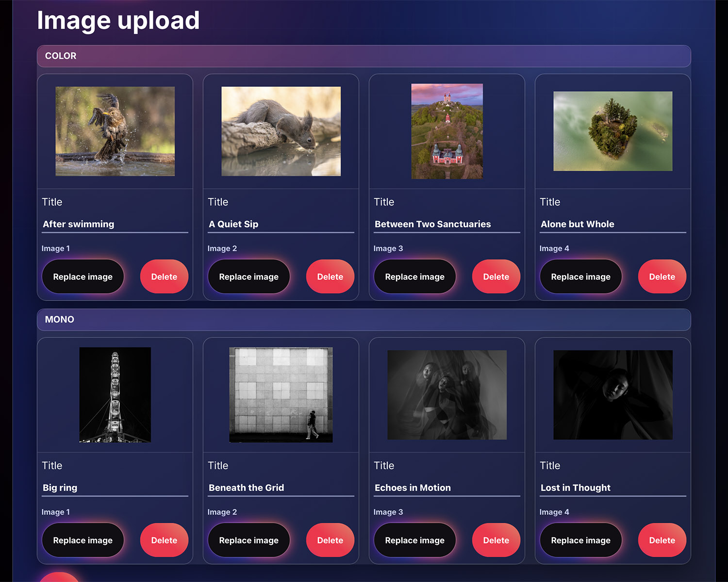The width and height of the screenshot is (728, 582).
Task: Open the aerial hilltop church thumbnail
Action: [447, 131]
